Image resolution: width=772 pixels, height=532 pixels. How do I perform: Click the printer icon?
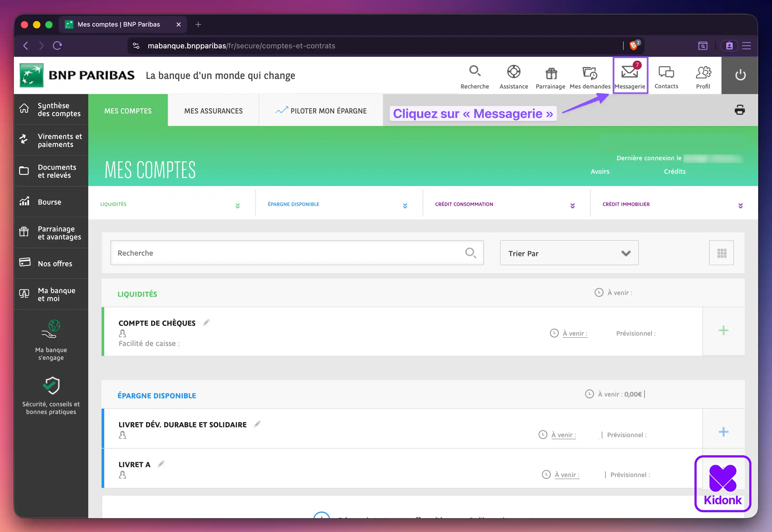pos(739,110)
